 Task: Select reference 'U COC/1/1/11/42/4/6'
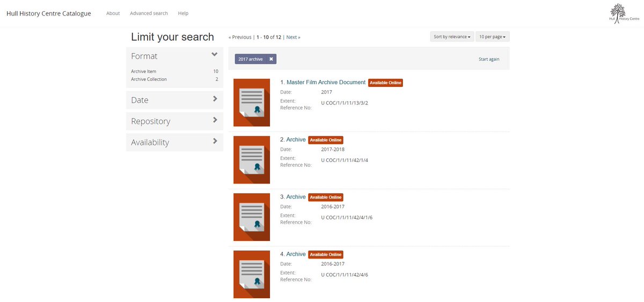click(x=345, y=275)
